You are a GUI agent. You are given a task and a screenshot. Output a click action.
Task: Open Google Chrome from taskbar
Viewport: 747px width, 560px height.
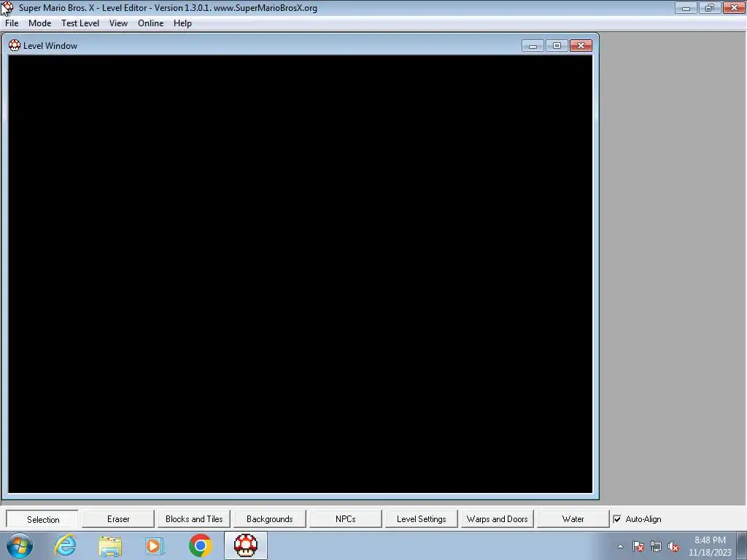tap(200, 545)
